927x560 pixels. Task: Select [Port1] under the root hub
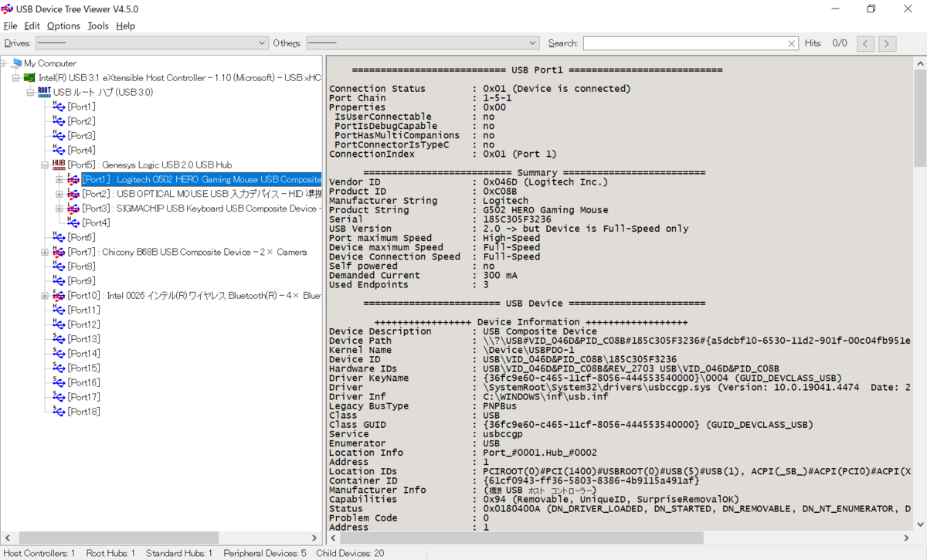pos(82,107)
